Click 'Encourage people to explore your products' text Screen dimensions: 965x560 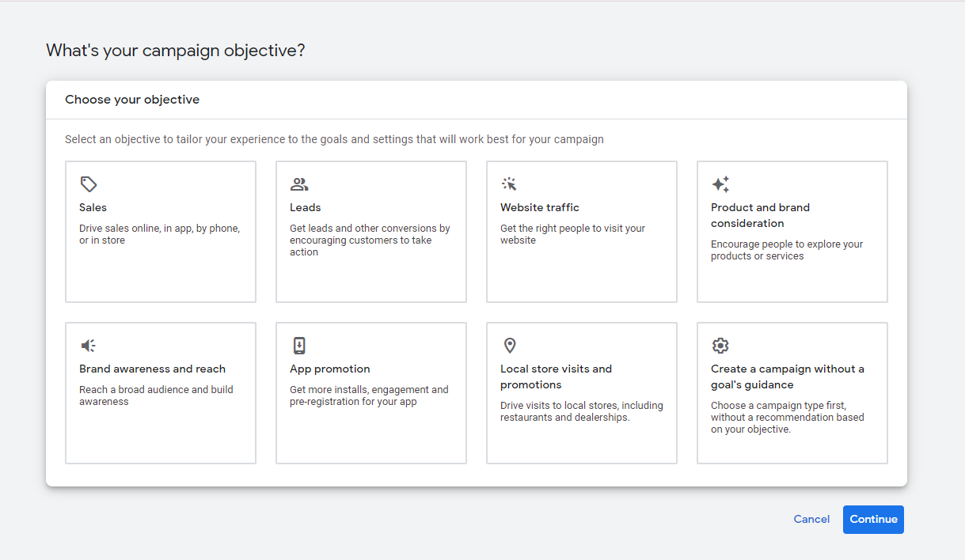787,250
